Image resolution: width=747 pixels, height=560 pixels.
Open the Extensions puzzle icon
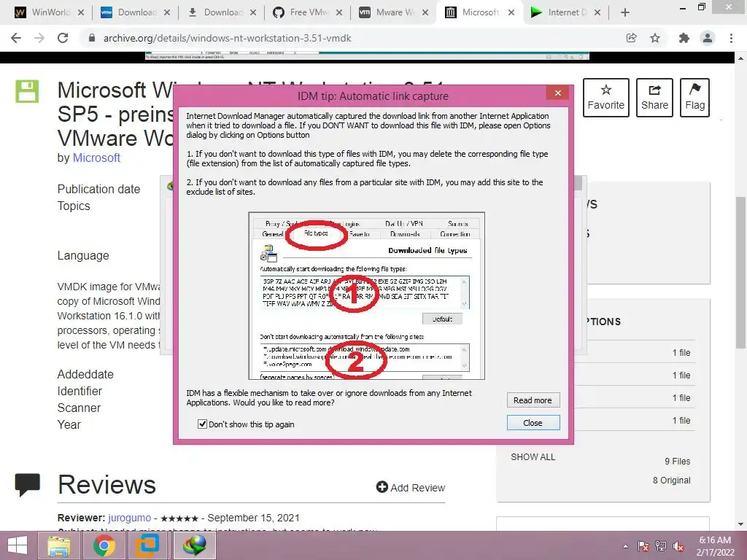(684, 38)
